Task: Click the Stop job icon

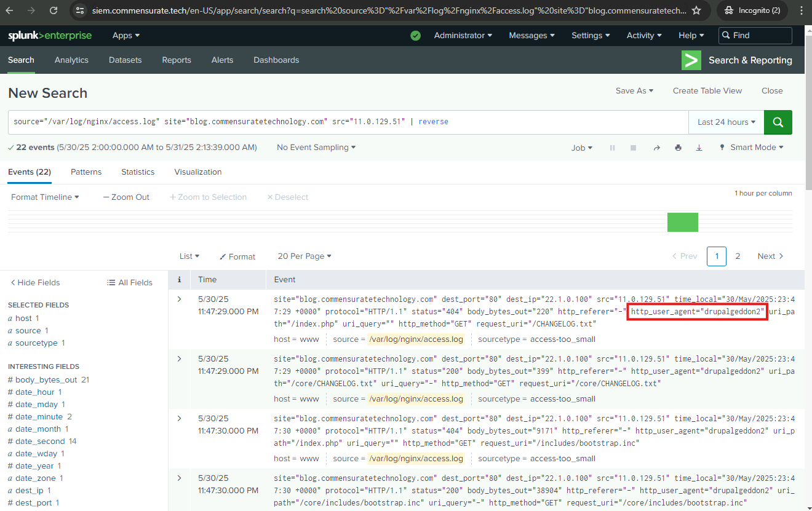Action: (633, 148)
